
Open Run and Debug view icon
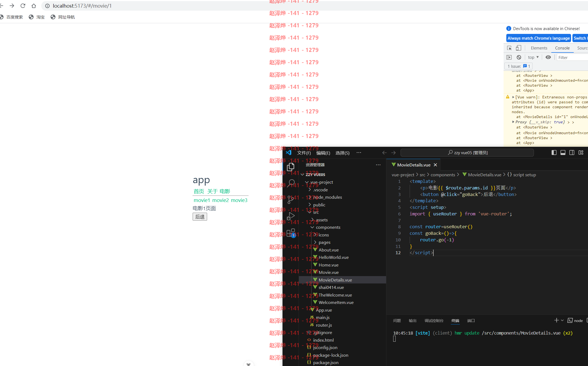coord(291,216)
